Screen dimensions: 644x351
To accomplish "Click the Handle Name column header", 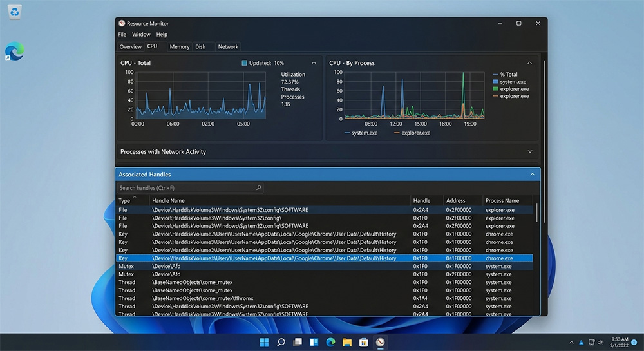I will pyautogui.click(x=168, y=201).
